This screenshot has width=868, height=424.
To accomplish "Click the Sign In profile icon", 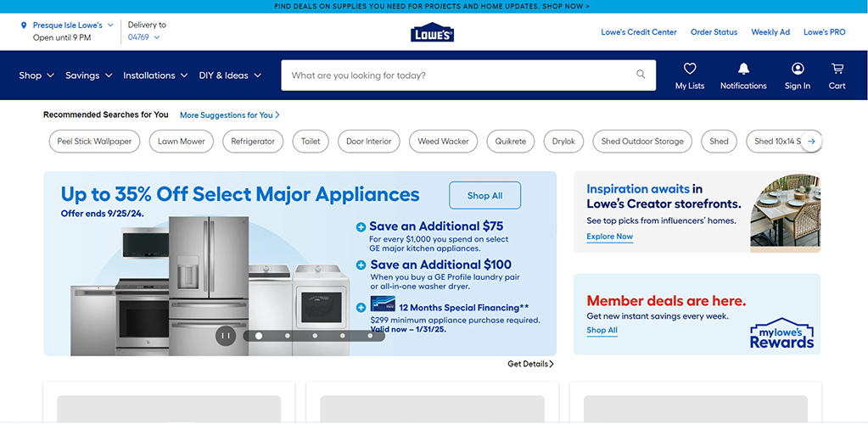I will 797,69.
